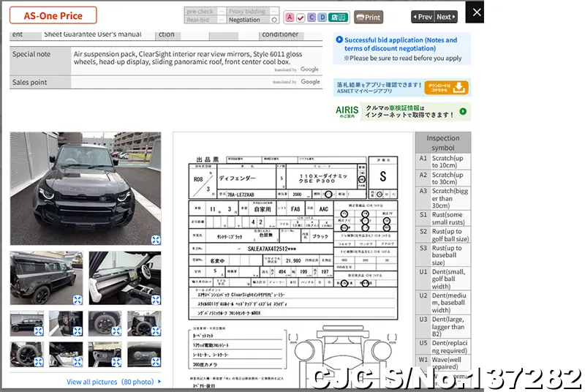Expand the rear side view car photo
This screenshot has height=392, width=585.
pos(78,300)
